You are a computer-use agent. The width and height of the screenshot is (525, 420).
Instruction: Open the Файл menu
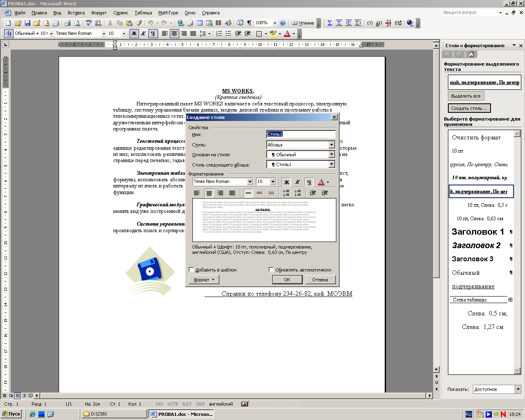(20, 13)
